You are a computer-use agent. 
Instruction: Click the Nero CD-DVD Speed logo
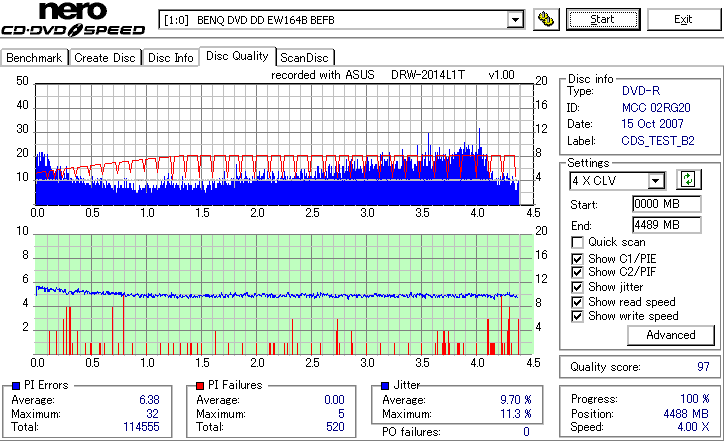(73, 19)
